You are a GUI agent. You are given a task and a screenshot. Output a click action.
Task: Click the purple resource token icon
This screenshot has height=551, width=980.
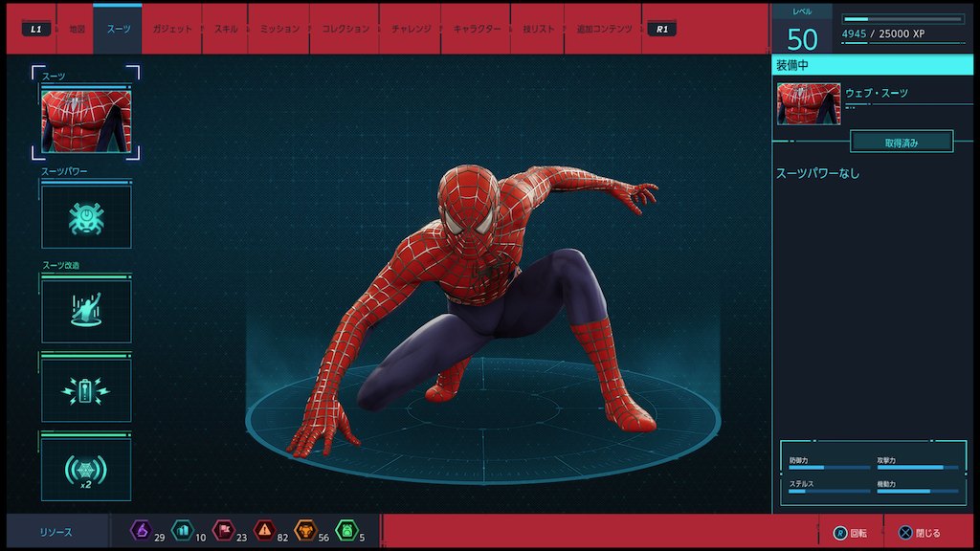coord(142,530)
